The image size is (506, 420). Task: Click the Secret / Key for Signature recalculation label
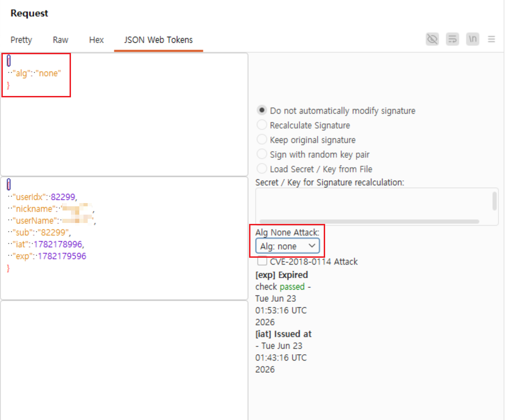tap(330, 183)
